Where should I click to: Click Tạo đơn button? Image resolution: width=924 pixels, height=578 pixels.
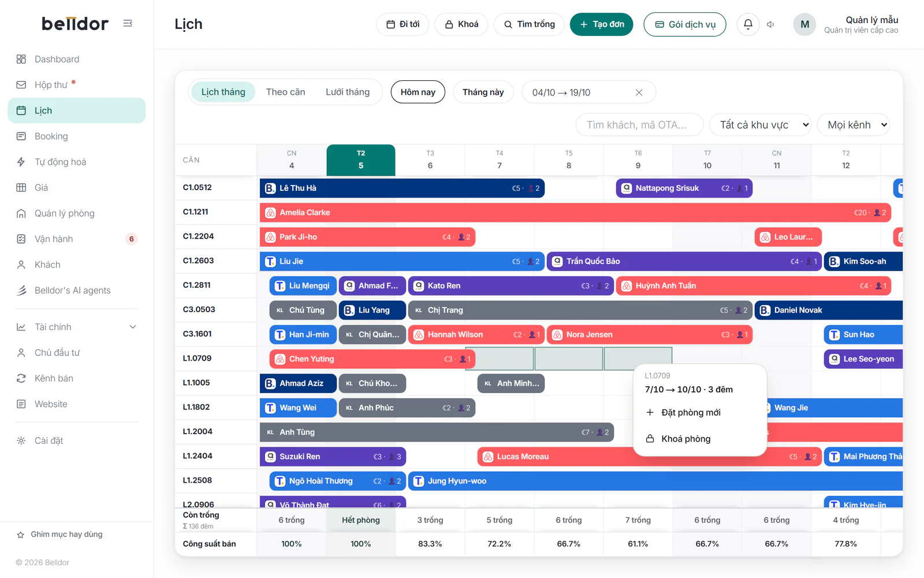(602, 24)
